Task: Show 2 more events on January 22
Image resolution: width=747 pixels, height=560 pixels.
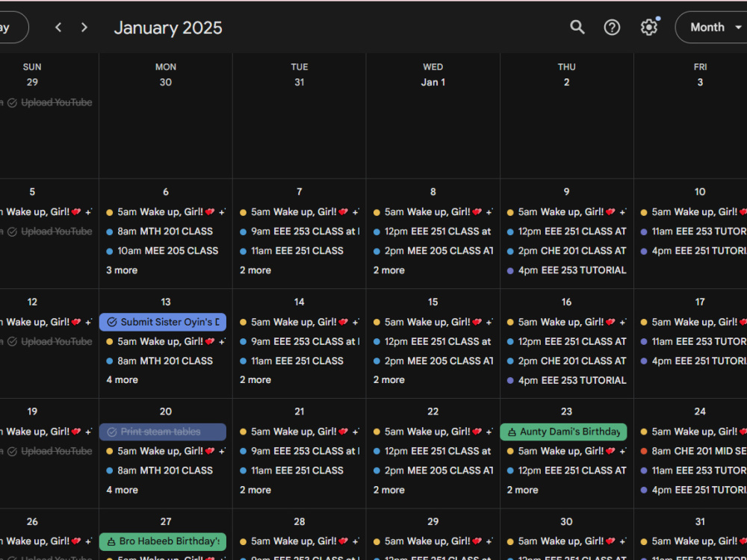Action: 388,490
